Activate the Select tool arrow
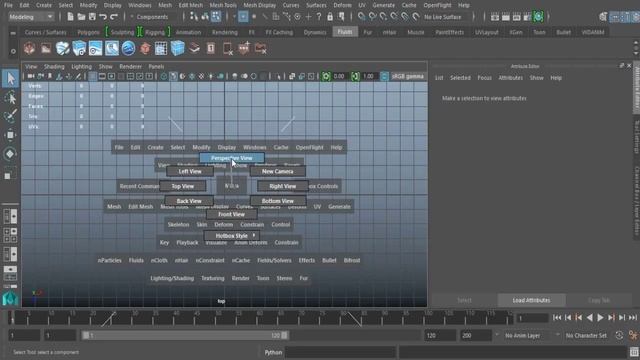The height and width of the screenshot is (360, 640). pos(10,78)
